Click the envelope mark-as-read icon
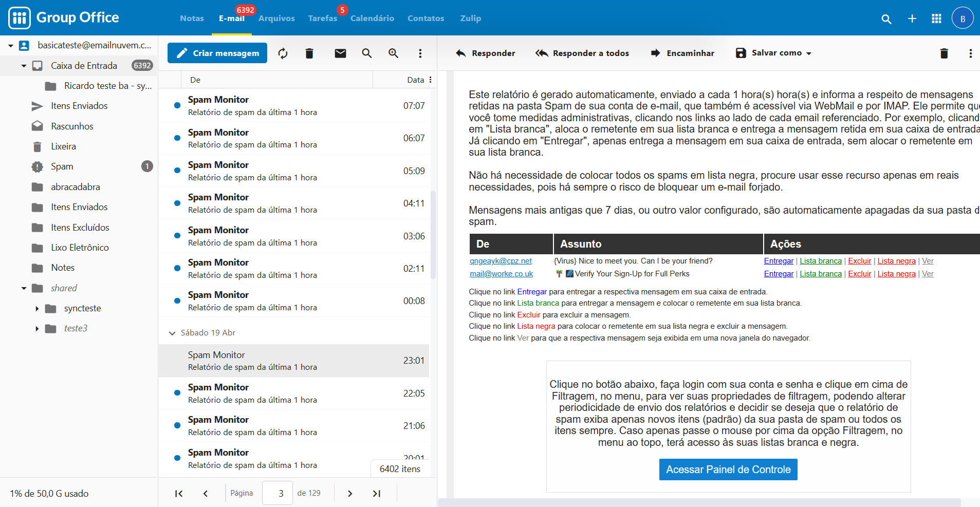 tap(340, 53)
